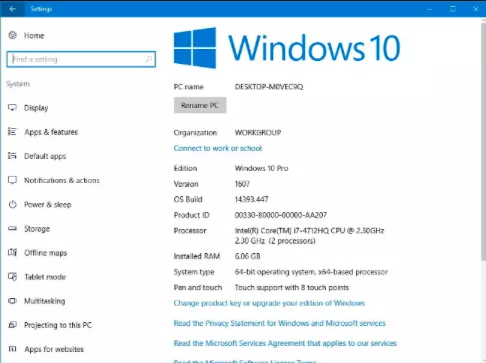Click the Apps for websites icon
Viewport: 486px width, 363px height.
[x=12, y=349]
